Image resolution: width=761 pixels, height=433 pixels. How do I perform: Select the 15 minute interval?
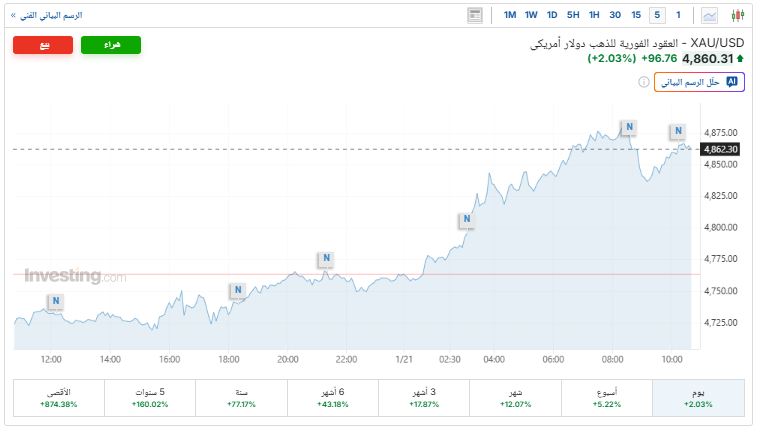point(636,15)
